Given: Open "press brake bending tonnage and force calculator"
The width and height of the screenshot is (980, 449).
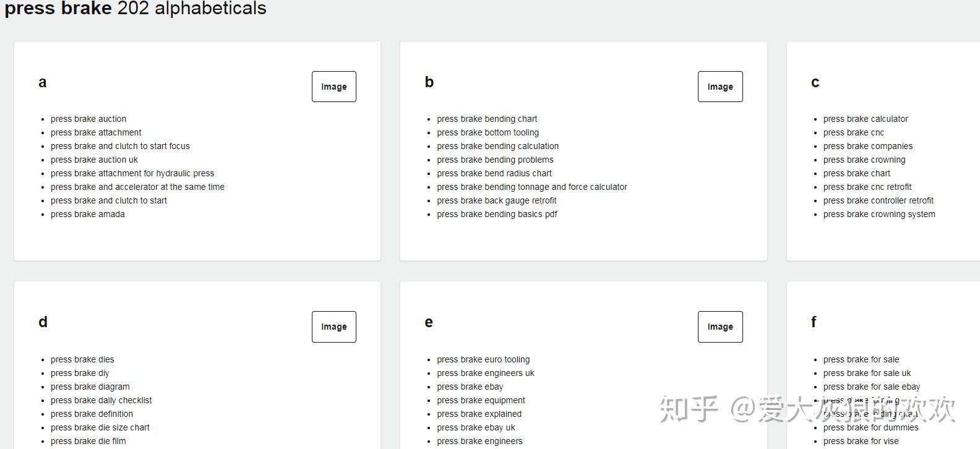Looking at the screenshot, I should (531, 187).
